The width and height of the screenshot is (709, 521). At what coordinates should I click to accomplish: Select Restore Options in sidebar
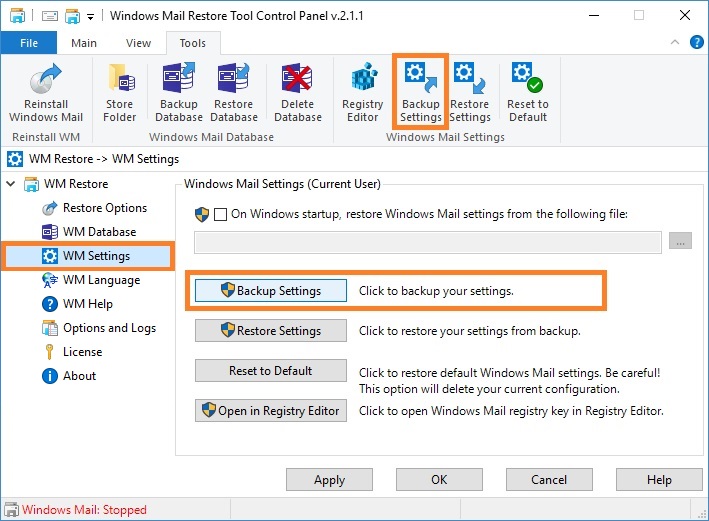95,208
